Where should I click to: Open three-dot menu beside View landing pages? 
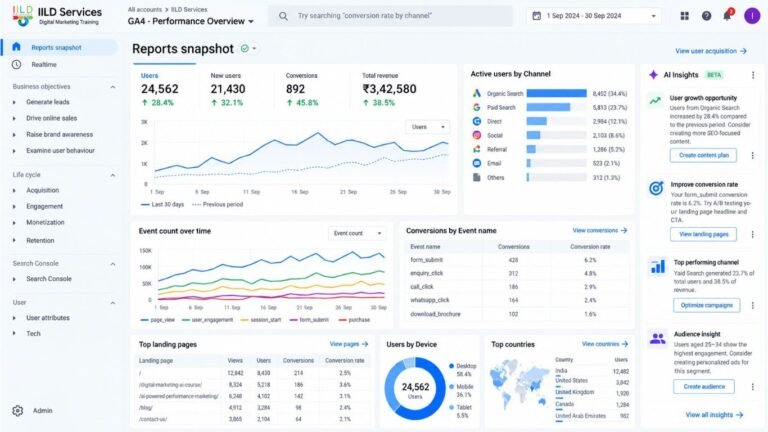(753, 234)
